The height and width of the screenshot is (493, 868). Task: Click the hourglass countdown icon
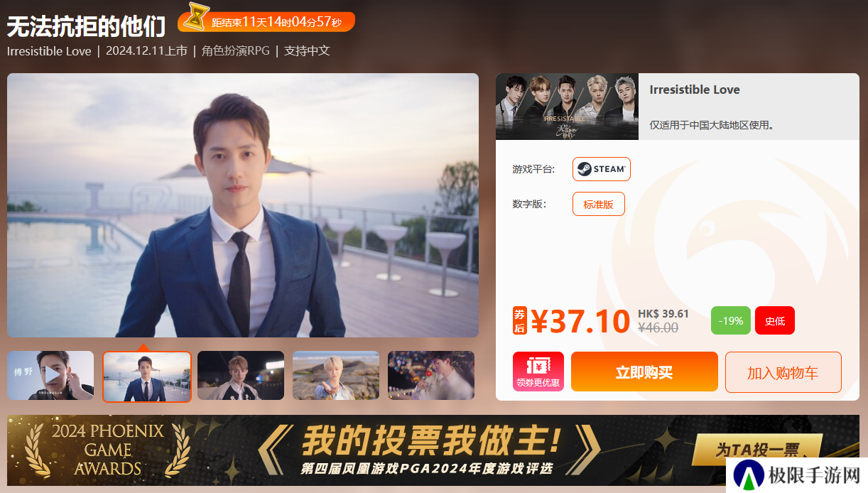194,18
